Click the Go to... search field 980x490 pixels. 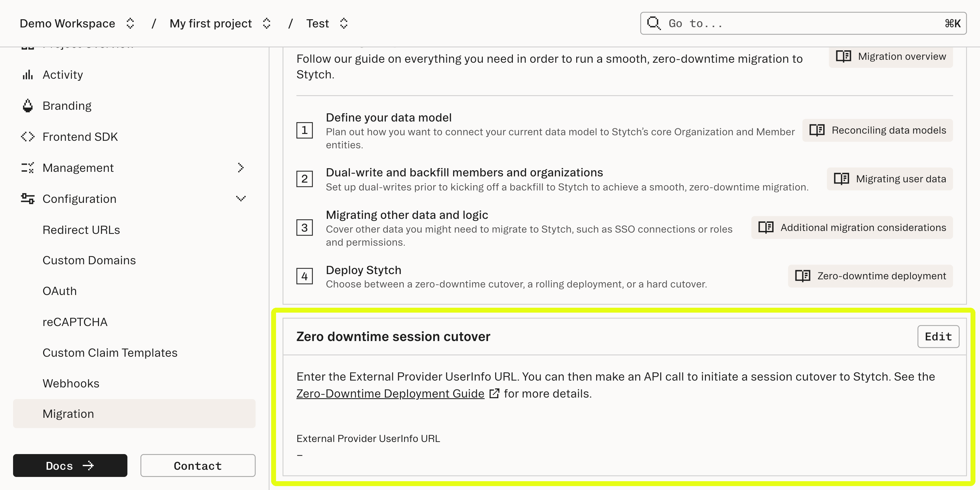[x=761, y=23]
